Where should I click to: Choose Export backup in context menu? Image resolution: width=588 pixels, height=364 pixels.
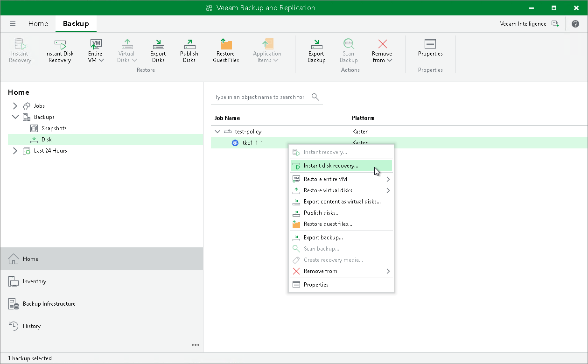tap(341, 238)
